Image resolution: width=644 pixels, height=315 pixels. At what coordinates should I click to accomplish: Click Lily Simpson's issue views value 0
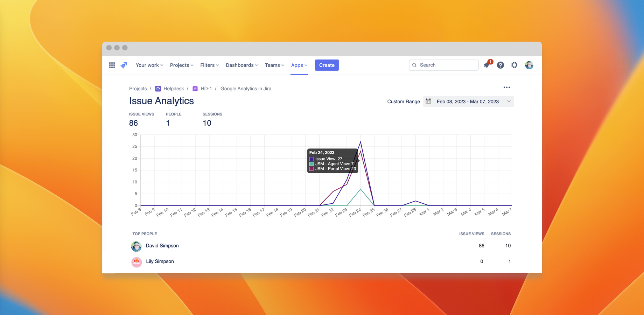[482, 261]
